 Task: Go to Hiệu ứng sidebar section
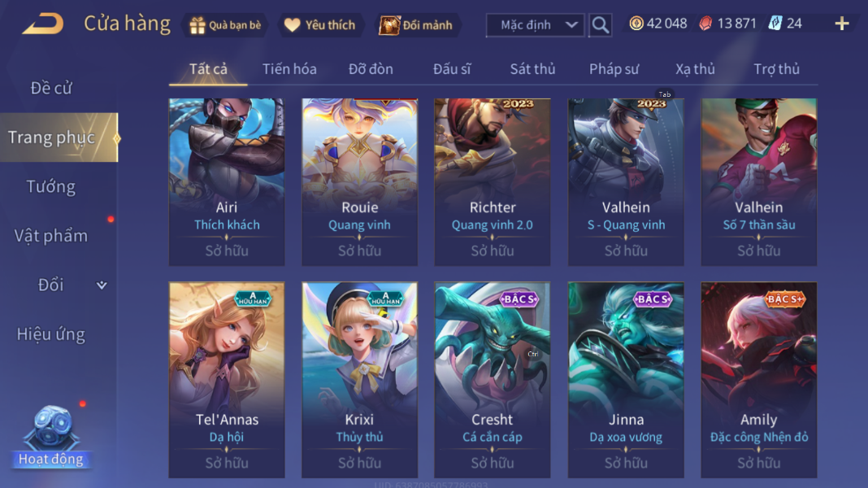[51, 334]
